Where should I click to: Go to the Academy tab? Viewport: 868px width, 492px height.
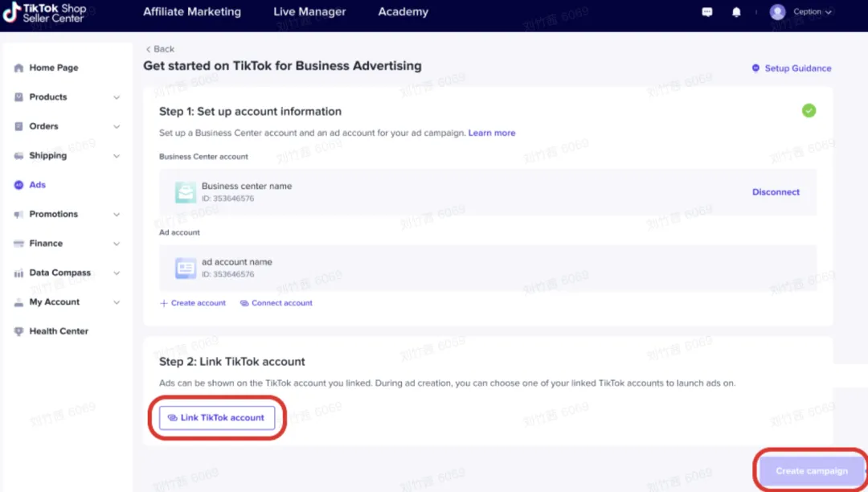tap(403, 11)
